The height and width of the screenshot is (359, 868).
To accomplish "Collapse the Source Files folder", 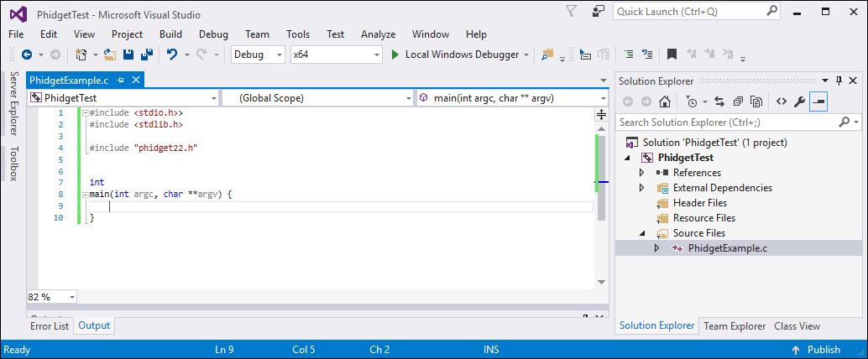I will [x=642, y=233].
